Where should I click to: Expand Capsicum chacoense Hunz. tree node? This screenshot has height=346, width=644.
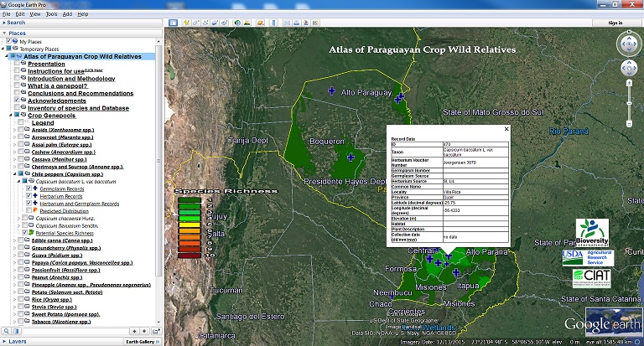[18, 219]
